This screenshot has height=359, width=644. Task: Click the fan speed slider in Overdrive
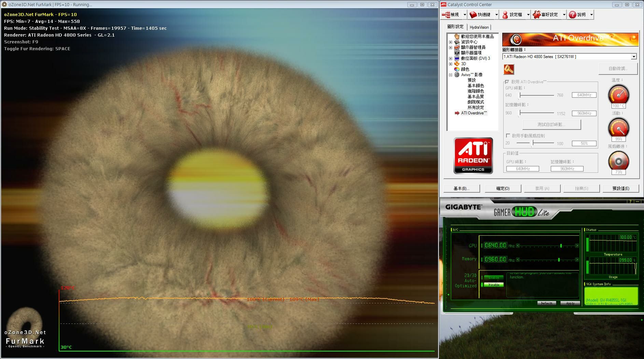coord(535,143)
